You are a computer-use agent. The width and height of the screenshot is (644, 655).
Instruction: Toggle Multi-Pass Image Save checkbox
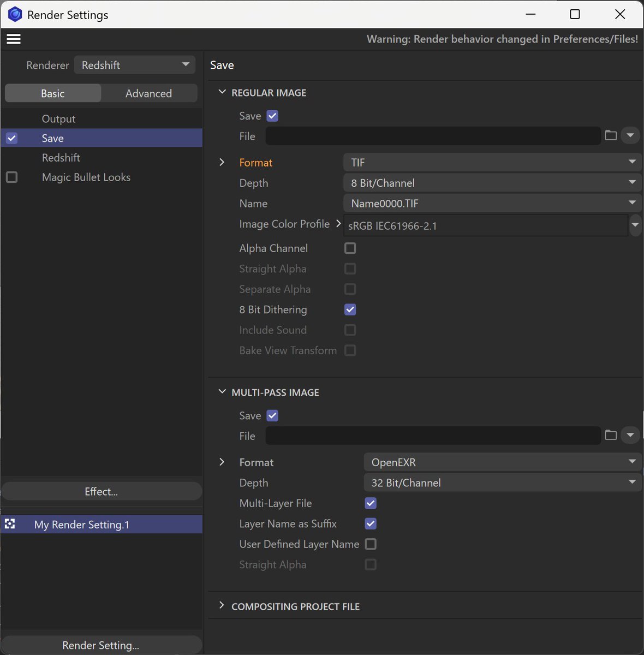[272, 415]
